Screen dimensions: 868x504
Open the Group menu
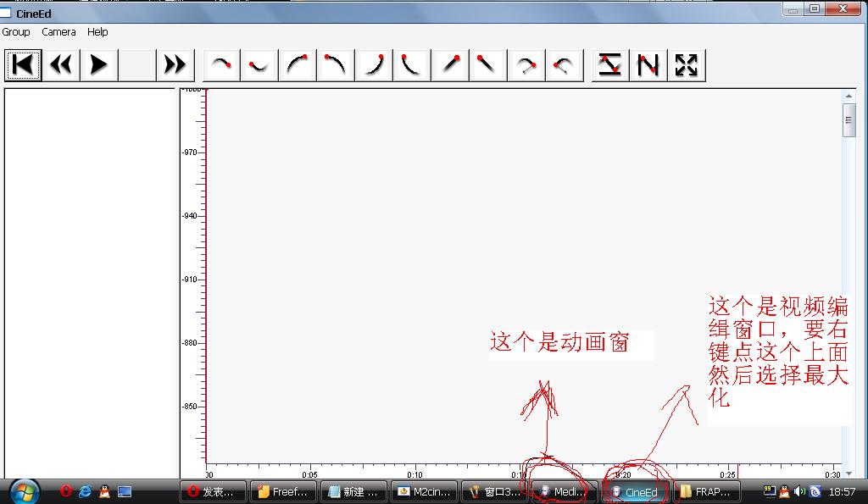click(16, 32)
